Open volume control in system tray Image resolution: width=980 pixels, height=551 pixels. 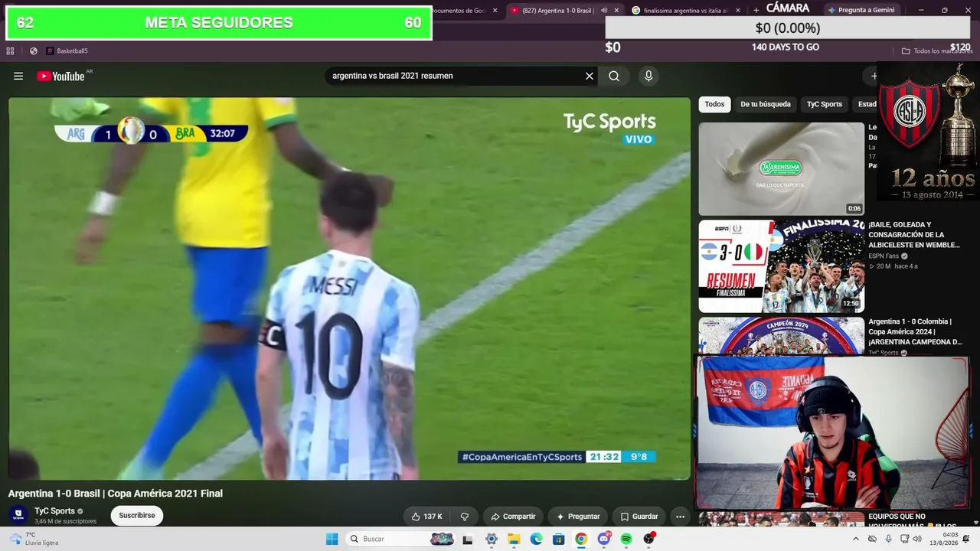[x=917, y=539]
